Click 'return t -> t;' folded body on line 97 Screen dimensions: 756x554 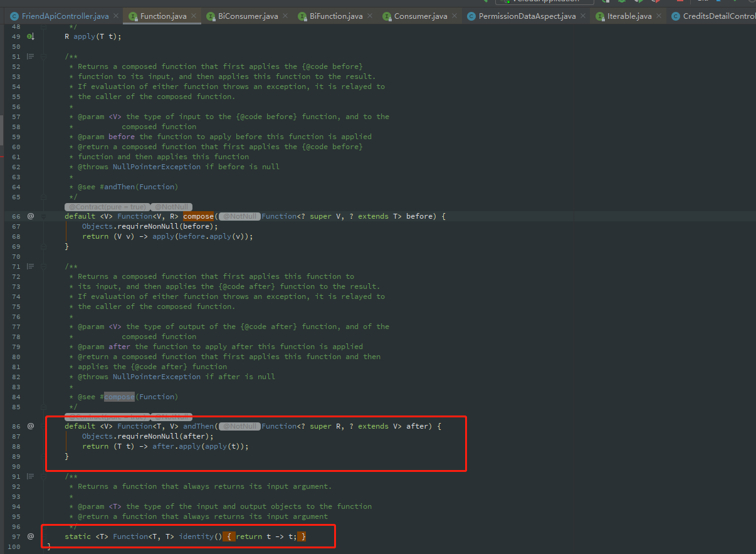[266, 536]
